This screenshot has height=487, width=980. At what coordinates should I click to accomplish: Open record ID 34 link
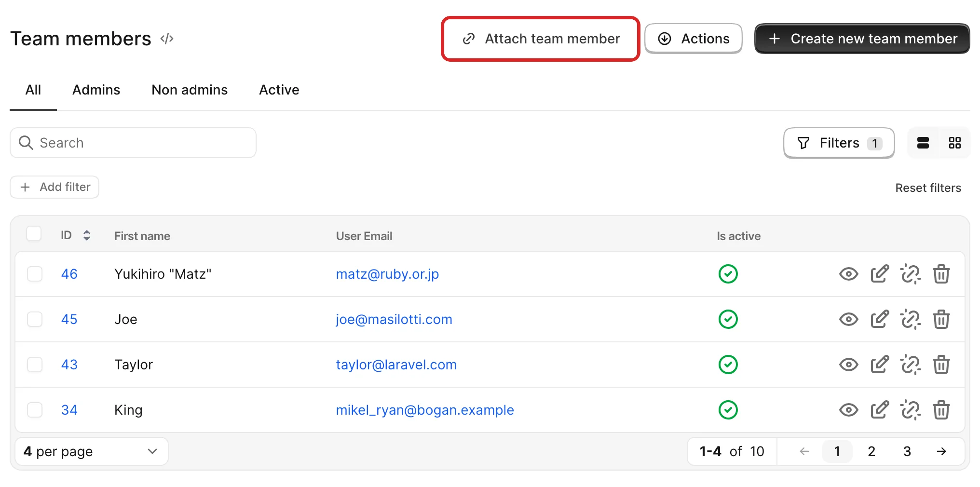point(69,410)
